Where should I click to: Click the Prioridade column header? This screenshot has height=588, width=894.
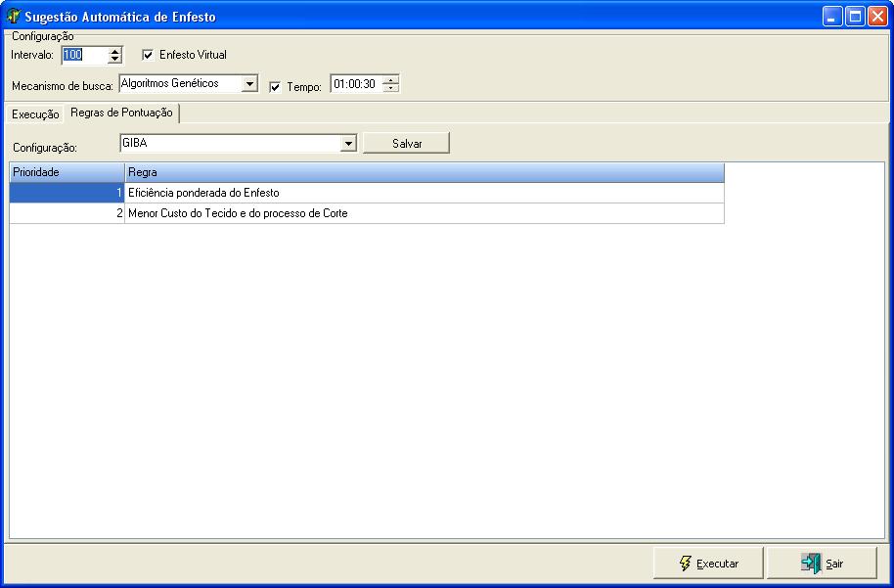(67, 172)
